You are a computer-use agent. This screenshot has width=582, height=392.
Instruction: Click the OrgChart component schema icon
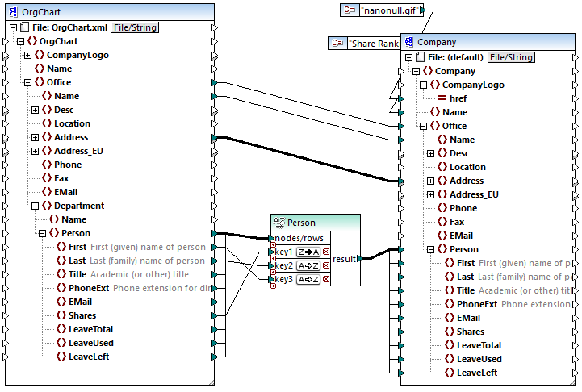(13, 12)
